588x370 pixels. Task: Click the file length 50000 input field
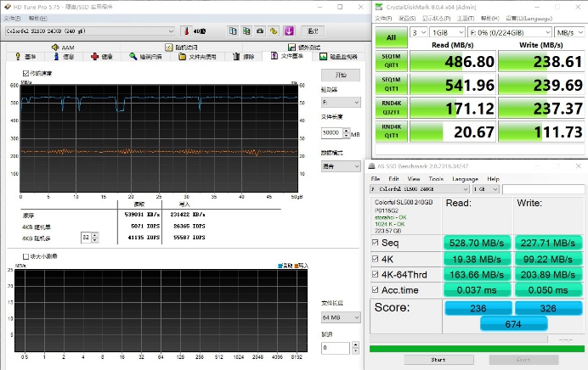332,133
